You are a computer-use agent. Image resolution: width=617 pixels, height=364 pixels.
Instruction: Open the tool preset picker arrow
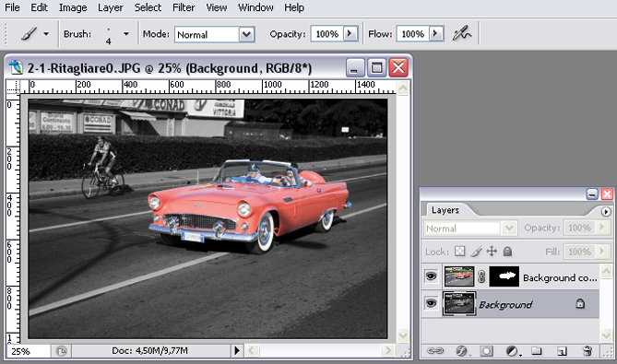coord(46,34)
